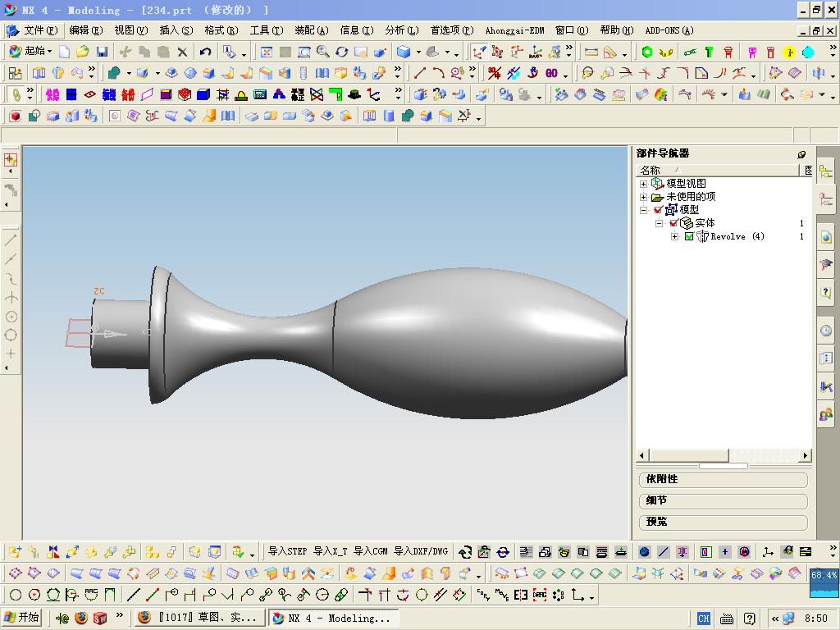840x630 pixels.
Task: Open the 分析(L) menu
Action: point(401,30)
